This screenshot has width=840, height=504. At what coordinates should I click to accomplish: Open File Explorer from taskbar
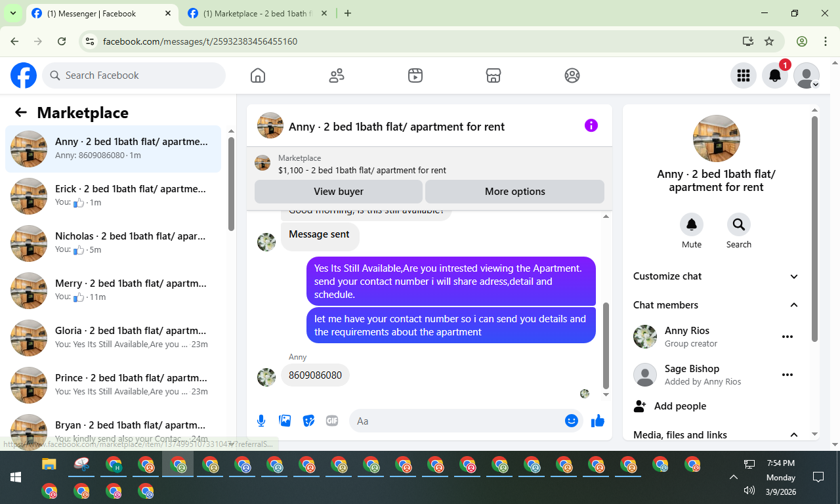click(49, 465)
